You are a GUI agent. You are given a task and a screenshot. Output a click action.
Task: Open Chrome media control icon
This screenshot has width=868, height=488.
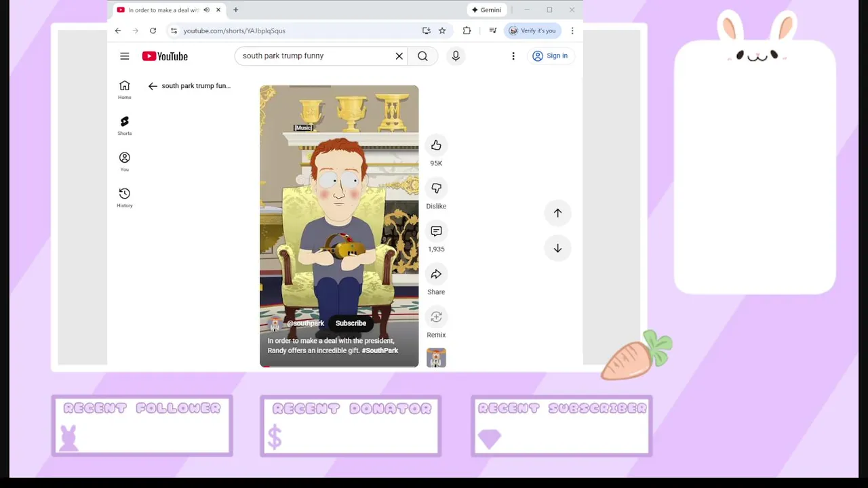pos(493,30)
